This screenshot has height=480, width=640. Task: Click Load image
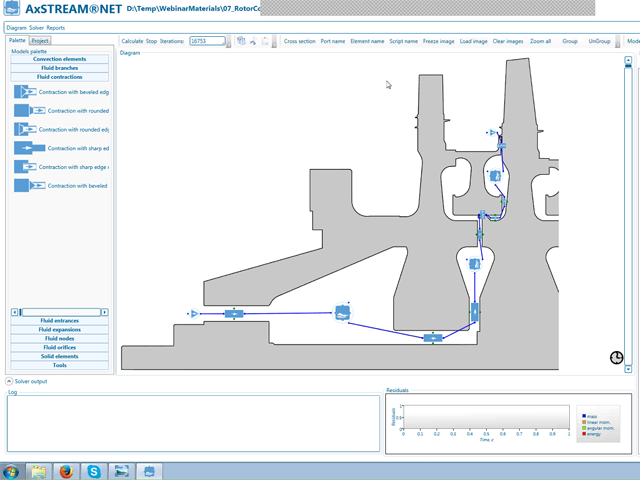click(473, 41)
